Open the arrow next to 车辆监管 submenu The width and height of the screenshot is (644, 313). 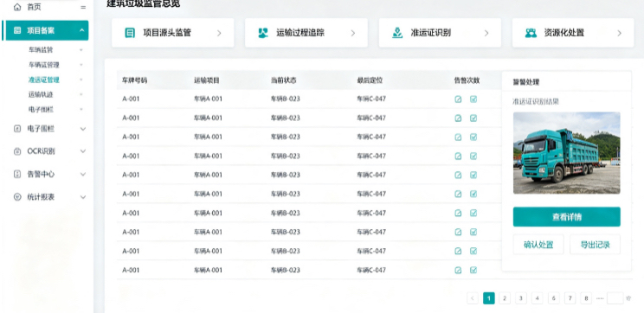tap(80, 50)
